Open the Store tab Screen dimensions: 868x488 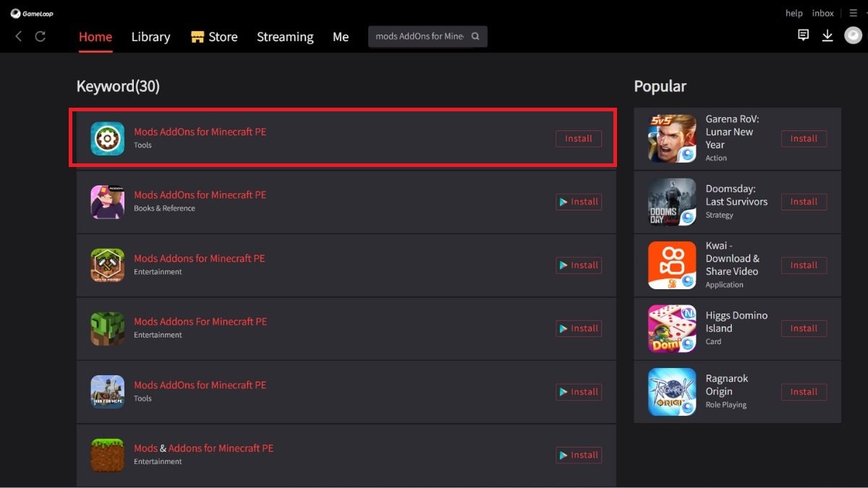pyautogui.click(x=214, y=37)
